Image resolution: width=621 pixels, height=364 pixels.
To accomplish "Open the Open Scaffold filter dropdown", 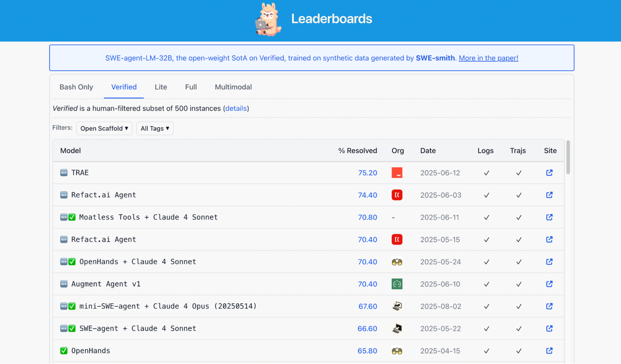I will click(x=104, y=128).
